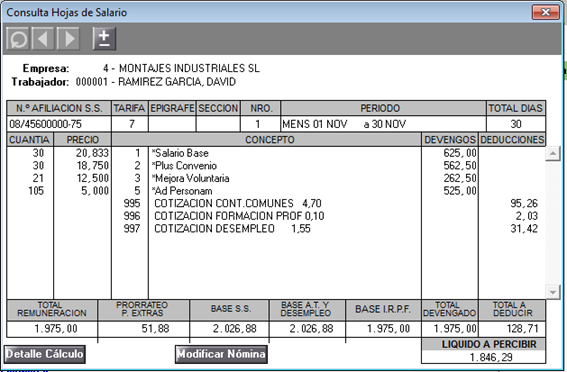Go to previous payslip with left arrow
567x372 pixels.
[x=43, y=38]
